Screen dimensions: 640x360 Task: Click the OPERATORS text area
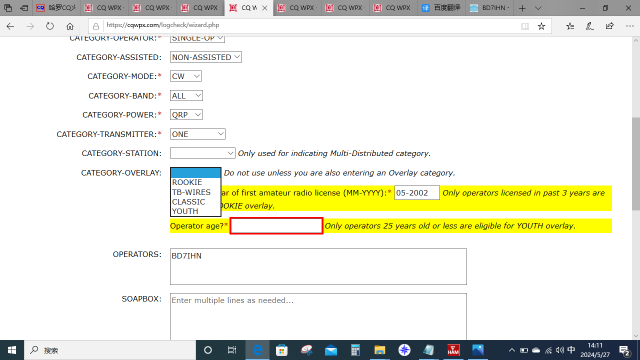pos(318,267)
